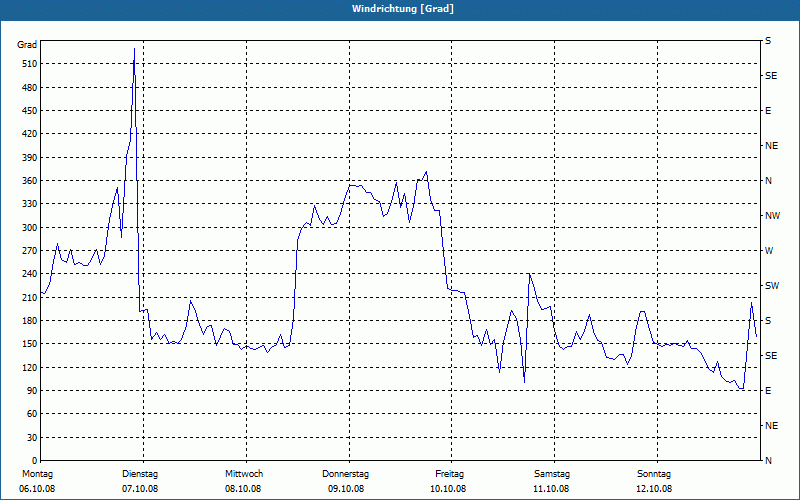
Task: Pick the 390 degree axis label
Action: pos(30,158)
